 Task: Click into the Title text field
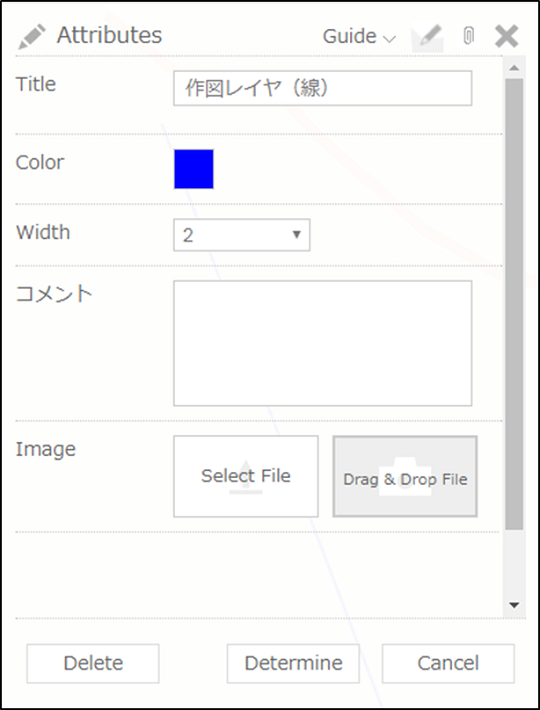(323, 88)
